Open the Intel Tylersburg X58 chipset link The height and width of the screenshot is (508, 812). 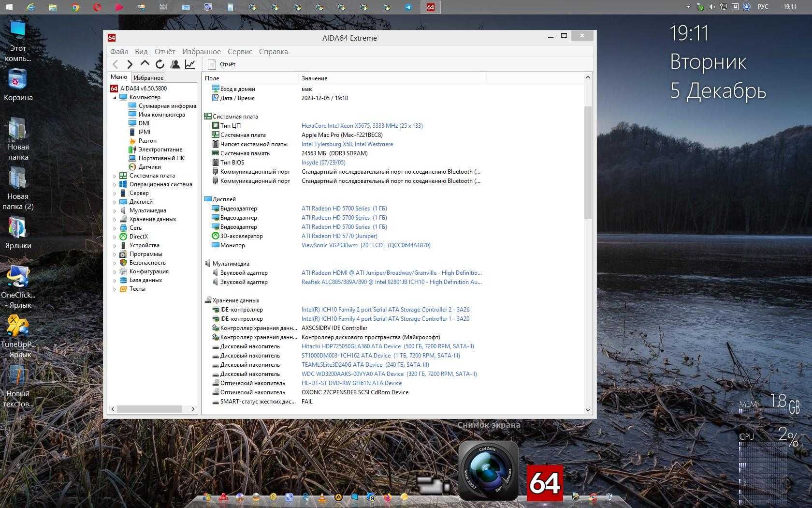[347, 144]
